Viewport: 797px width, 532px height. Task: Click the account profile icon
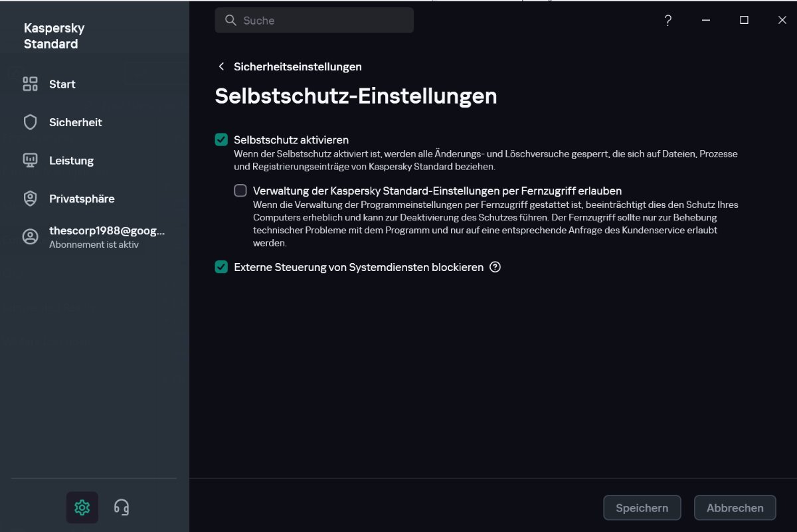[31, 237]
